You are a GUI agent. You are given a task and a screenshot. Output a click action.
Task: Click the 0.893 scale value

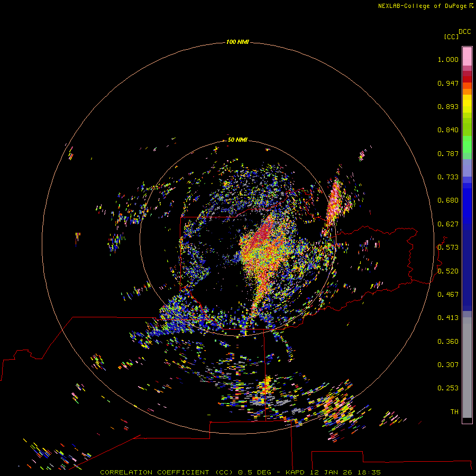pyautogui.click(x=448, y=106)
